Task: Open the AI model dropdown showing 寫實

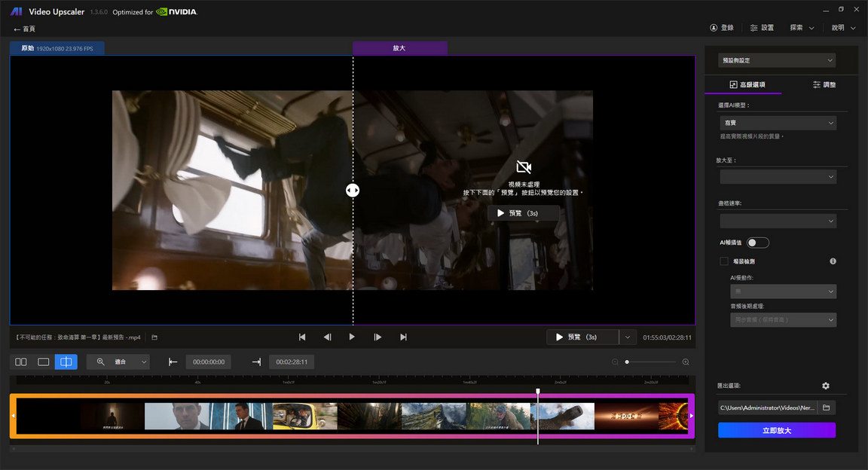Action: point(778,122)
